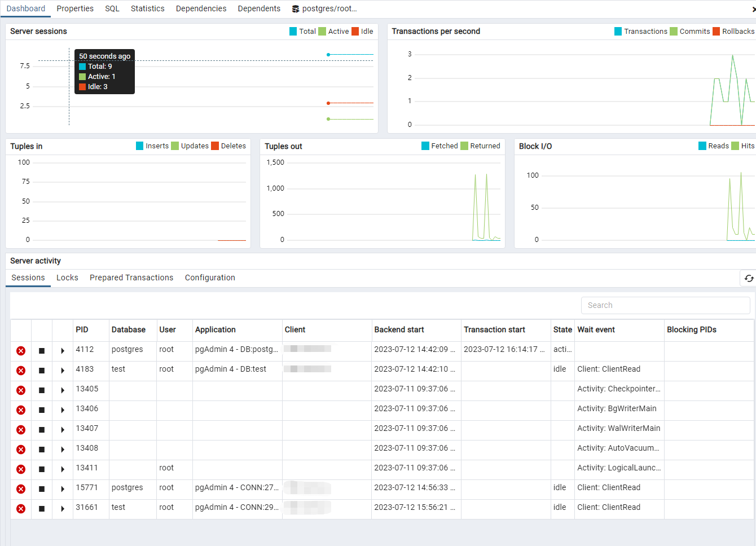Go to the Configuration tab
The width and height of the screenshot is (756, 546).
(210, 278)
